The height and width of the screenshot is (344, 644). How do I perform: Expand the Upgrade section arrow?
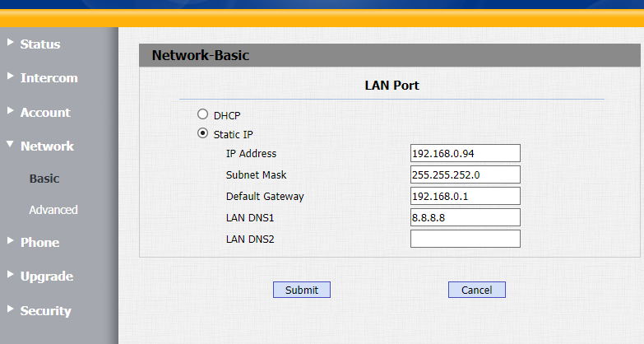coord(10,275)
